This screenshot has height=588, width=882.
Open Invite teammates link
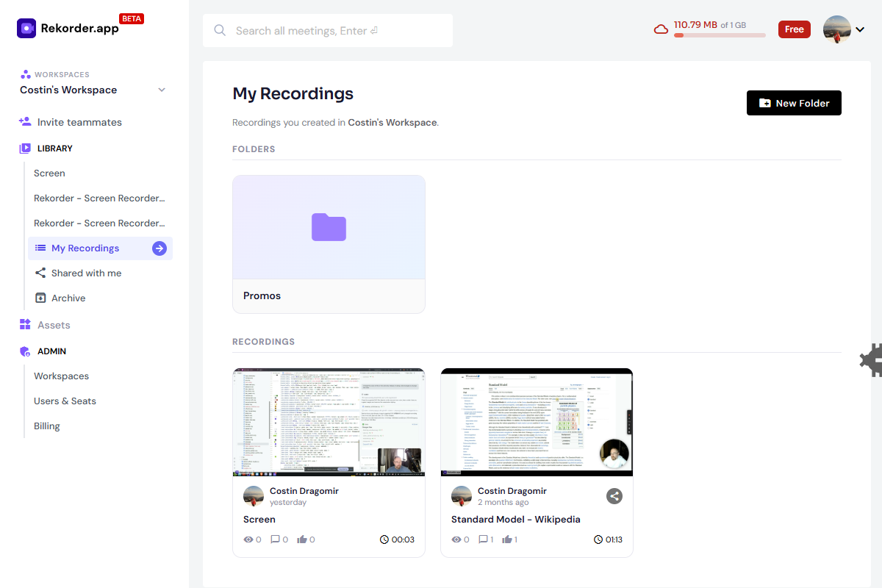click(x=79, y=122)
